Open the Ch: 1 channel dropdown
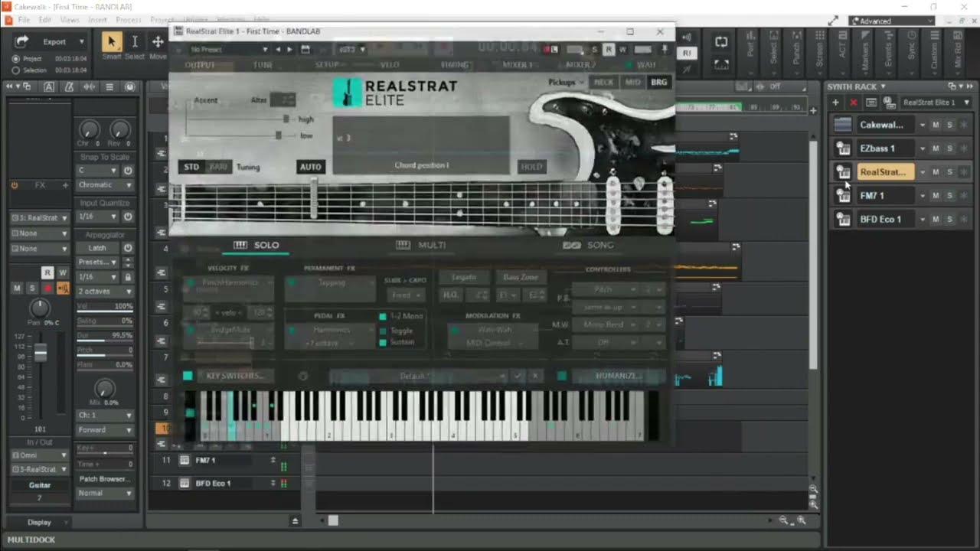The width and height of the screenshot is (980, 551). click(x=105, y=415)
